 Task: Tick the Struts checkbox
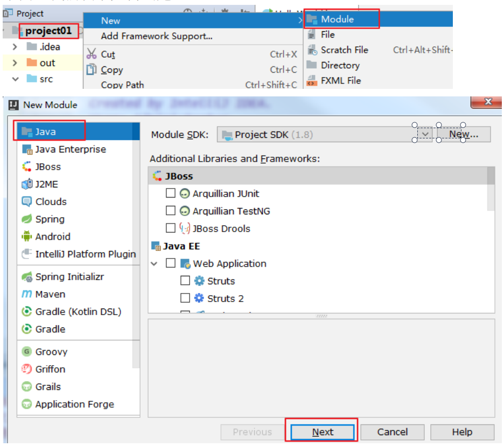185,281
